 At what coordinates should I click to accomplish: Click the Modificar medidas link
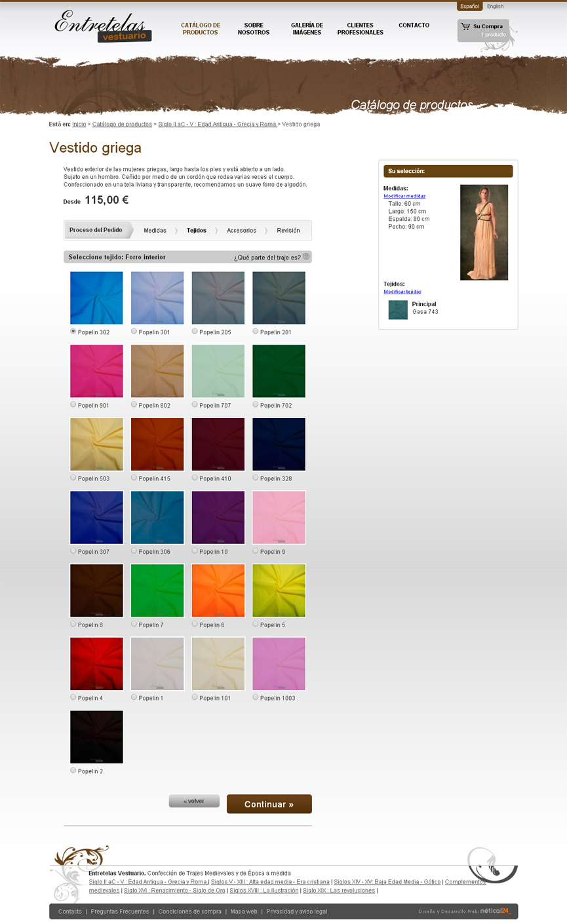(x=404, y=196)
